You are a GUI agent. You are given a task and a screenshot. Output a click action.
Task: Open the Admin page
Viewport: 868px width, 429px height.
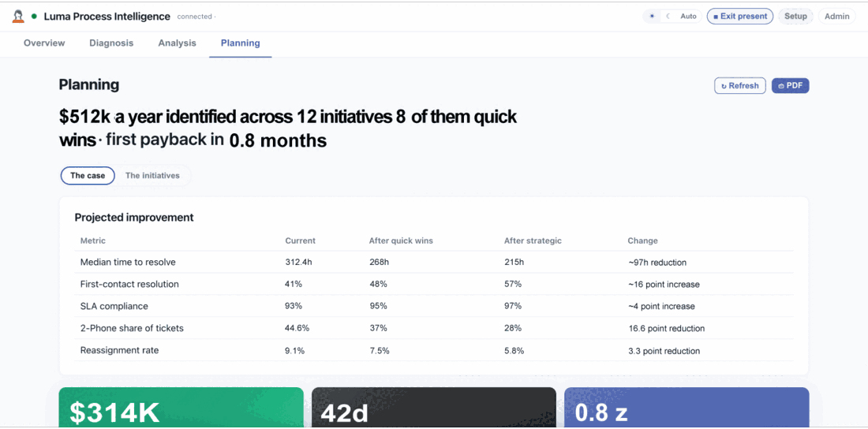[836, 17]
